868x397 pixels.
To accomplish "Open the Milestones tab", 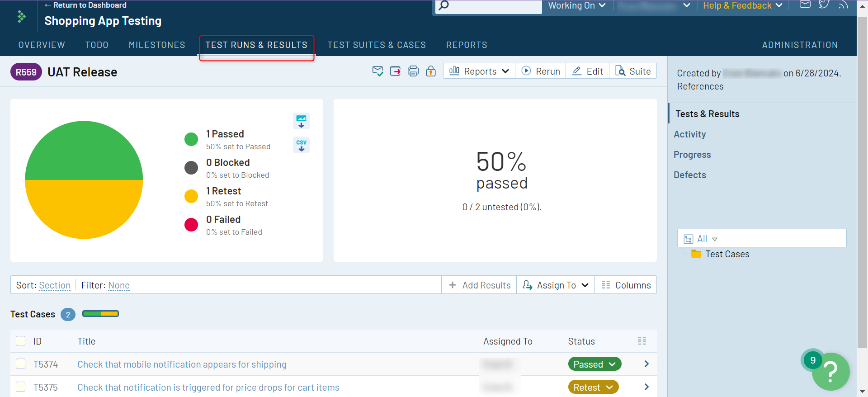I will click(x=157, y=45).
